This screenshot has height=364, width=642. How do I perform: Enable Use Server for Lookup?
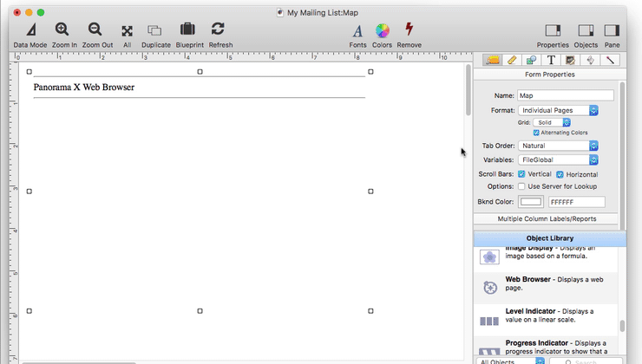[x=521, y=186]
